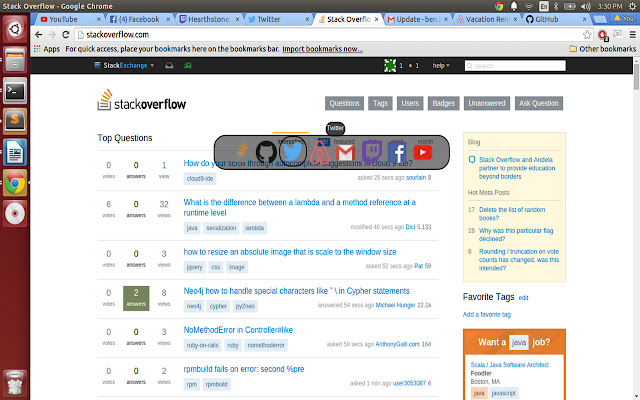Click the red extension icon in toolbar
The image size is (640, 400).
click(x=603, y=35)
